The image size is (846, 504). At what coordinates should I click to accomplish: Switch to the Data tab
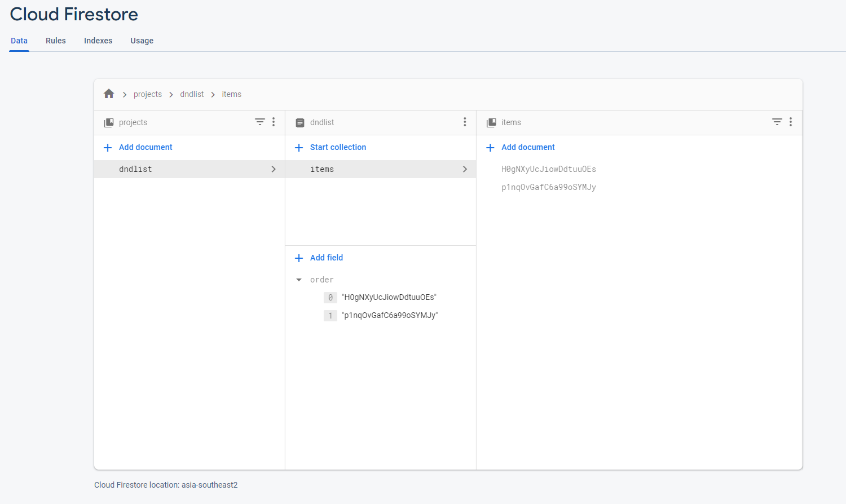tap(19, 41)
